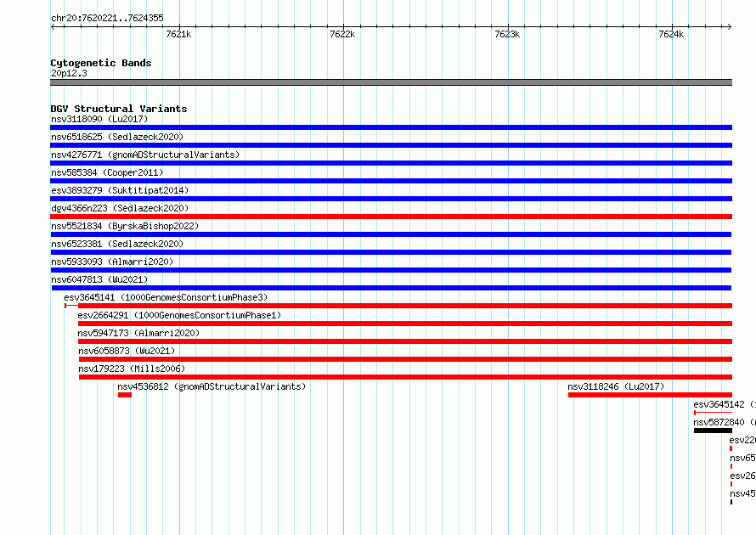The height and width of the screenshot is (535, 756).
Task: Select the nsv3118090 blue variant bar
Action: coord(391,127)
